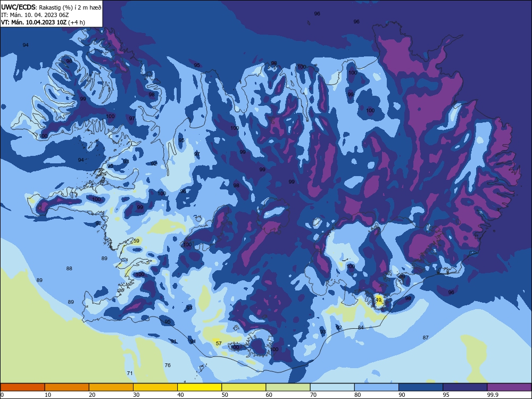Click the medium blue 90–95 legend swatch
Screen dimensions: 532x399
(x=421, y=387)
